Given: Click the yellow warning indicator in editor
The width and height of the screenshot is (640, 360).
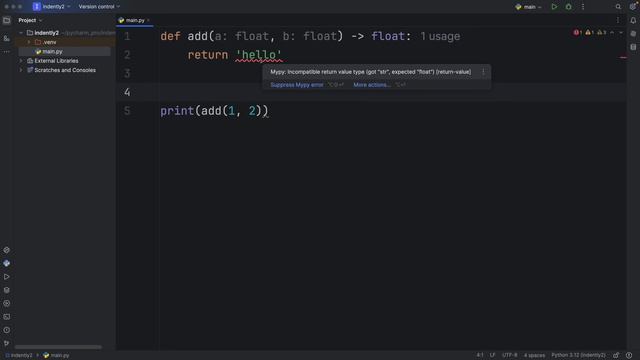Looking at the screenshot, I should point(589,33).
